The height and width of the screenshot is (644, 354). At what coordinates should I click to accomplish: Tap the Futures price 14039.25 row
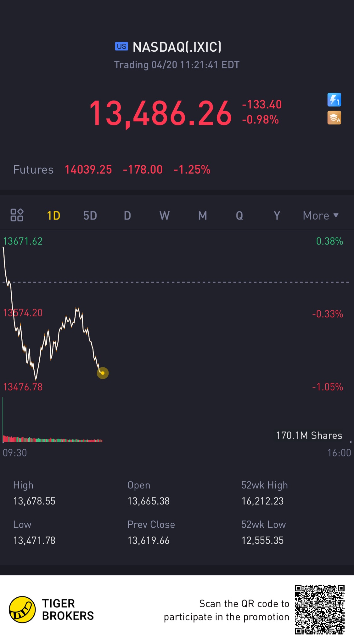click(112, 170)
